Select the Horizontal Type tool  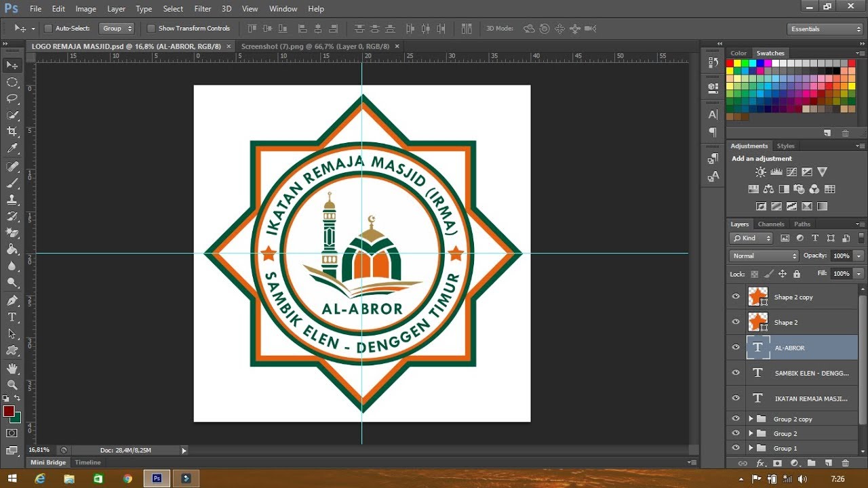[x=12, y=317]
